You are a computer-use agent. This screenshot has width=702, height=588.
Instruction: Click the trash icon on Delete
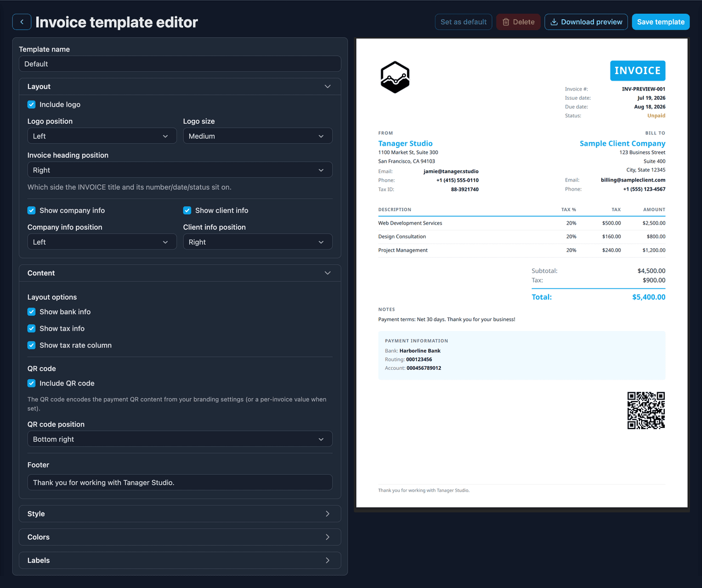coord(506,22)
